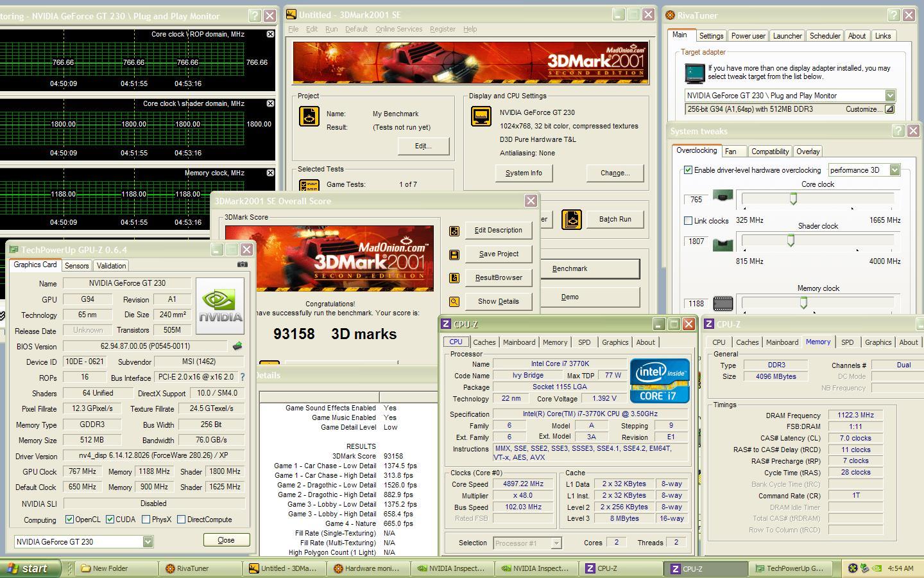The width and height of the screenshot is (924, 578).
Task: Switch to Sensors tab in GPU-Z
Action: coord(76,266)
